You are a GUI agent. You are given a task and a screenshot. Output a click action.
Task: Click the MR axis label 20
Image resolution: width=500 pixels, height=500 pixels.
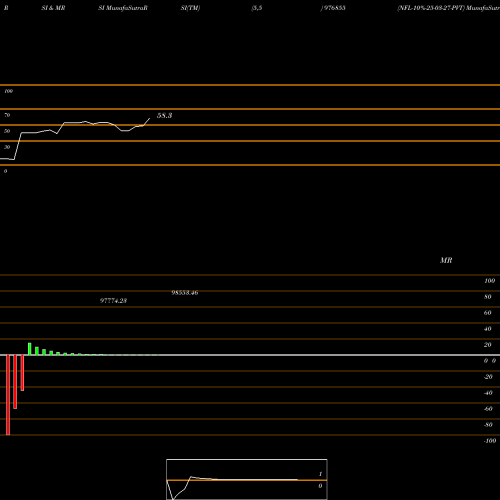coord(488,345)
